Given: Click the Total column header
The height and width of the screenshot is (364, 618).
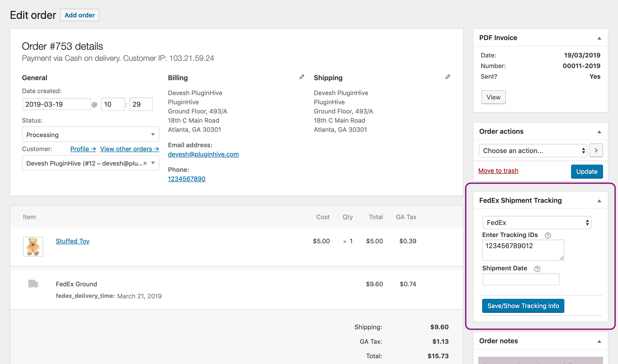Looking at the screenshot, I should (x=376, y=217).
